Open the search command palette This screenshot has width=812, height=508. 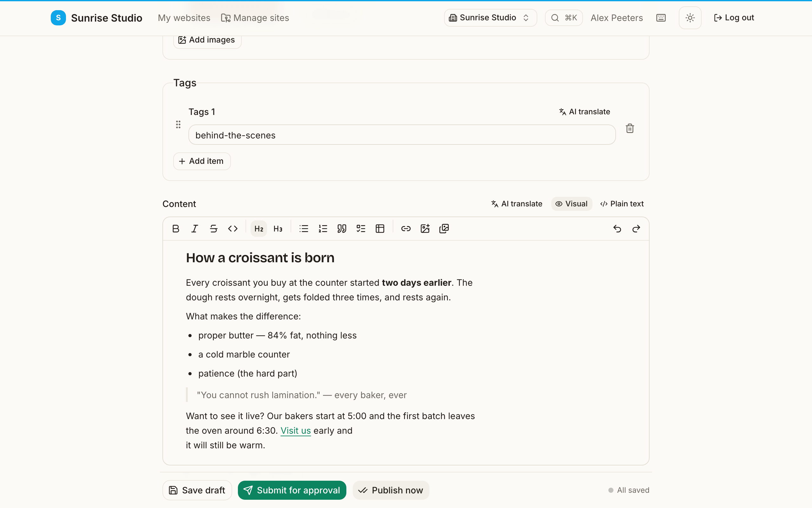(x=564, y=18)
